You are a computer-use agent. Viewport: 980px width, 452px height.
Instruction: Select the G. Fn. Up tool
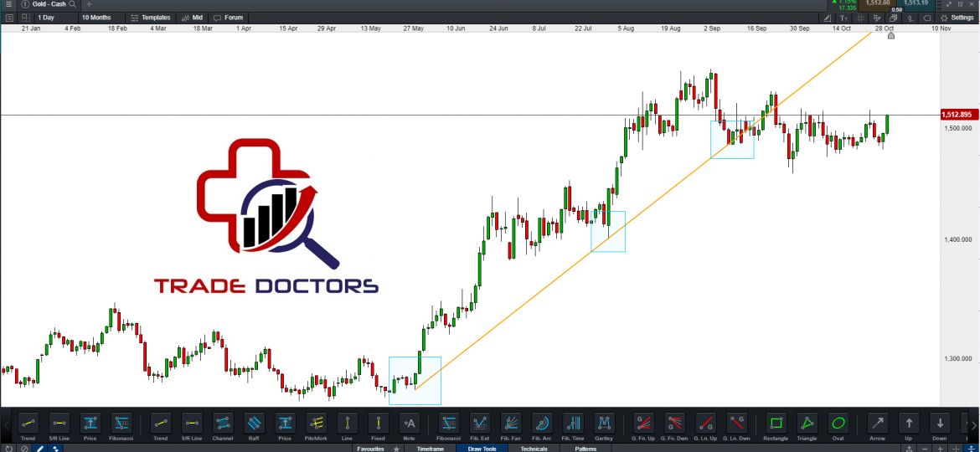tap(643, 424)
